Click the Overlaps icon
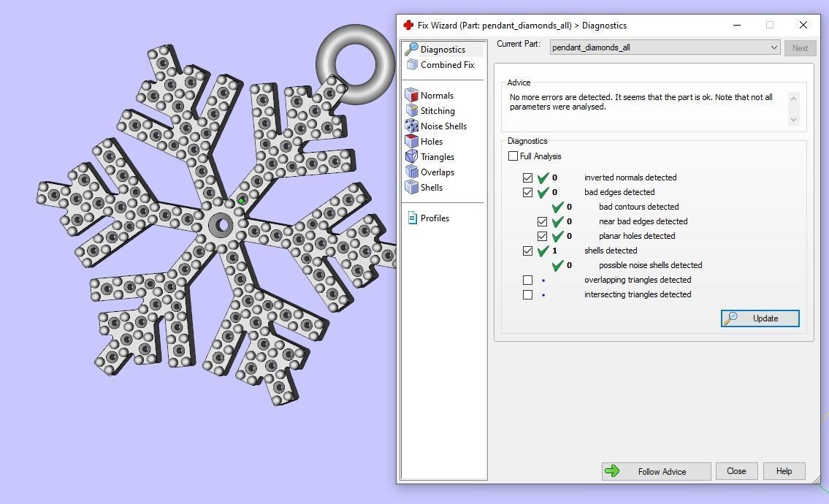 [411, 172]
